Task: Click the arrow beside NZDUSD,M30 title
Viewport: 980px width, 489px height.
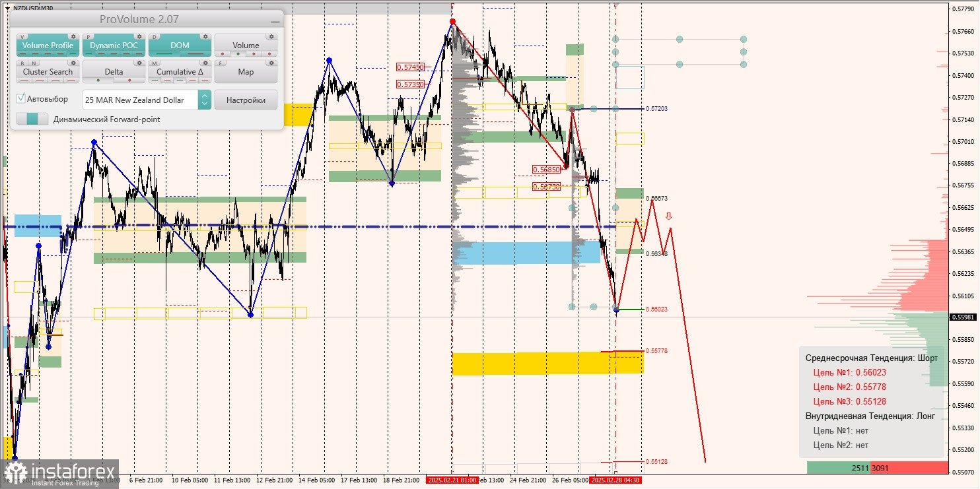Action: coord(7,8)
